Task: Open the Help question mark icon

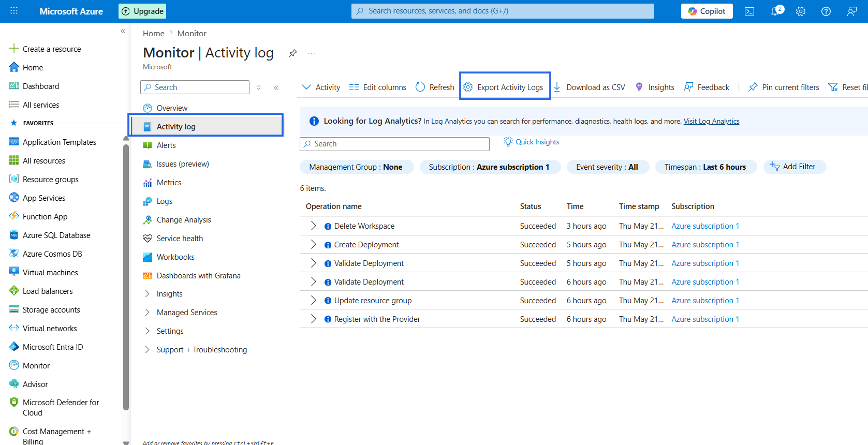Action: click(x=826, y=11)
